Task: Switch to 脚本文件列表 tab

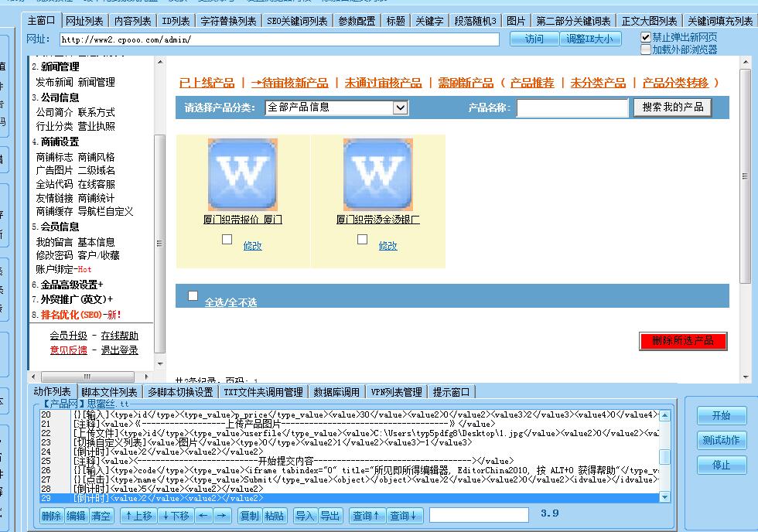Action: [109, 392]
